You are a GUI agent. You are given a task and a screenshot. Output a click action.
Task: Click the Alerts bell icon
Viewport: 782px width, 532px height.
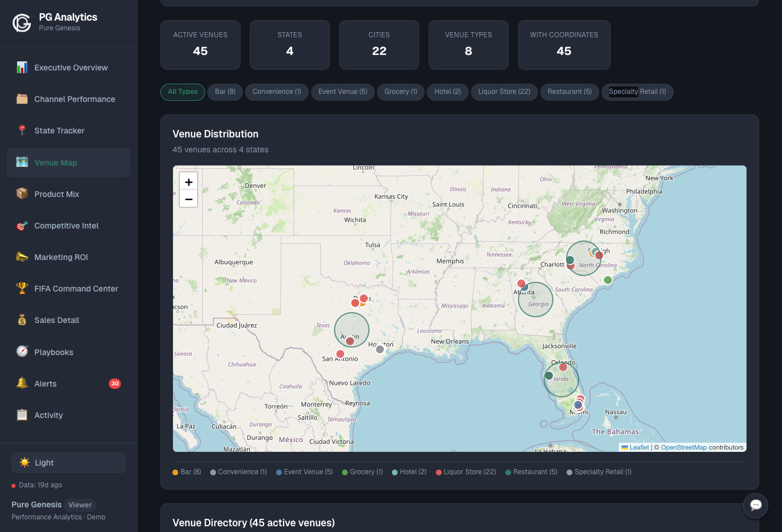[22, 383]
